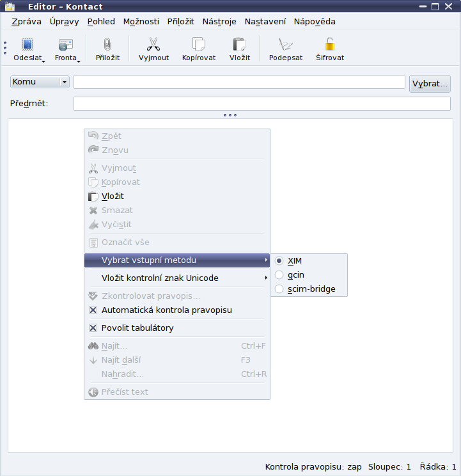Click greyed Vyjmout entry in context menu
This screenshot has width=461, height=476.
[177, 168]
